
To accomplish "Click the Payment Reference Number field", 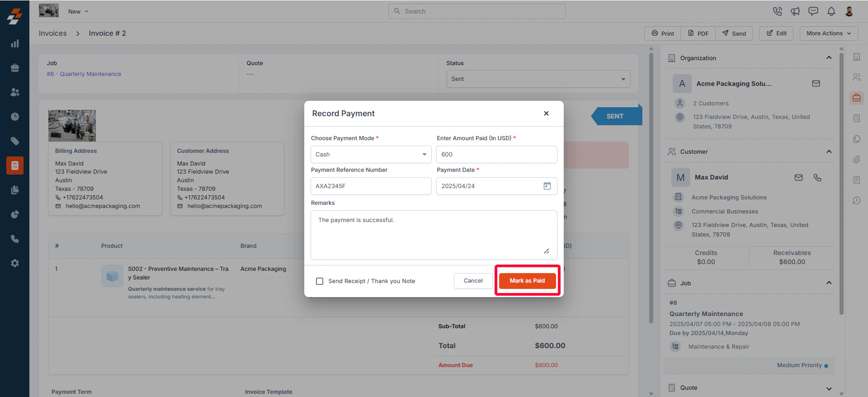I will click(371, 186).
